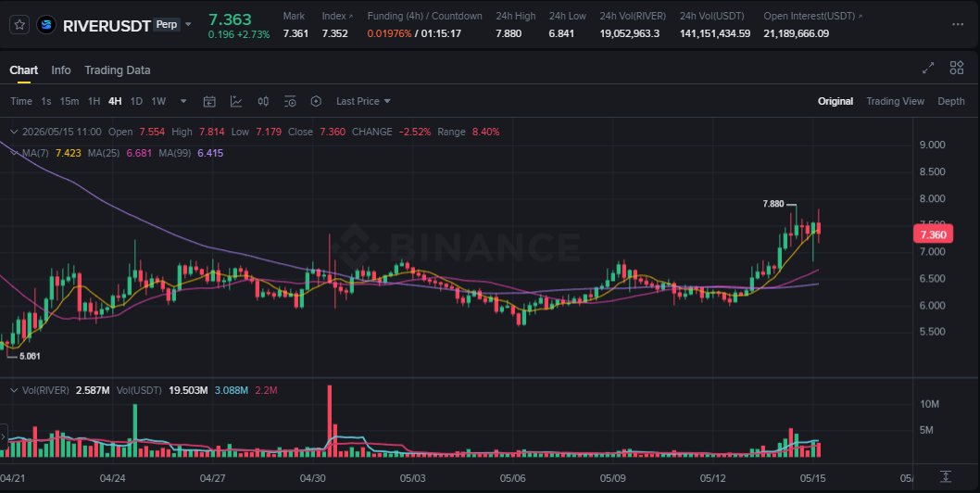
Task: Open the Trading Data tab
Action: [x=118, y=70]
